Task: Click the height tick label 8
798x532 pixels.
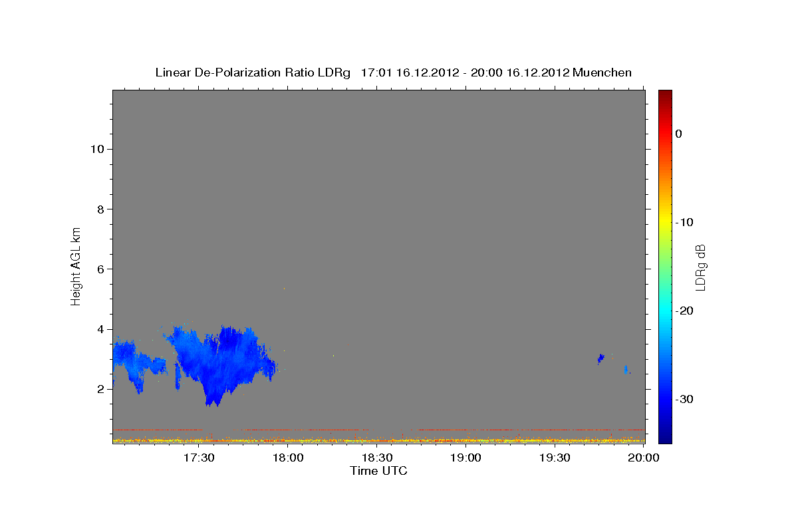Action: [100, 209]
